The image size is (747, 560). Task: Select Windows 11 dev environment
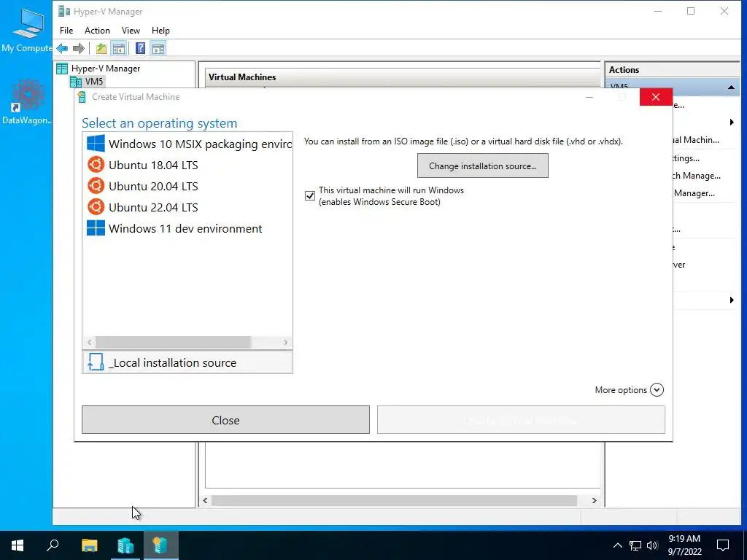click(x=187, y=228)
